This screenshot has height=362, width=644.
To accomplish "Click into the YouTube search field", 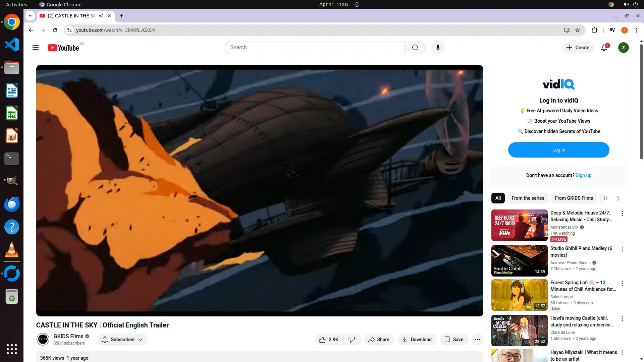I will 315,48.
